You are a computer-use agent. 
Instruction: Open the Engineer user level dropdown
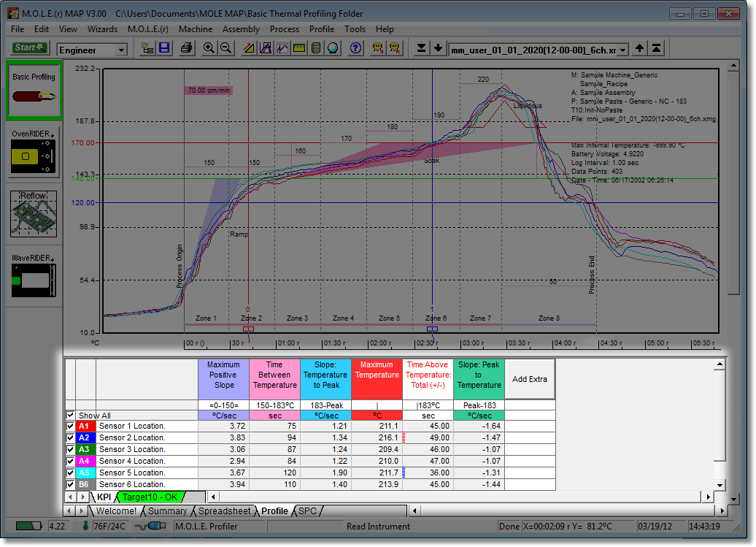click(x=121, y=50)
